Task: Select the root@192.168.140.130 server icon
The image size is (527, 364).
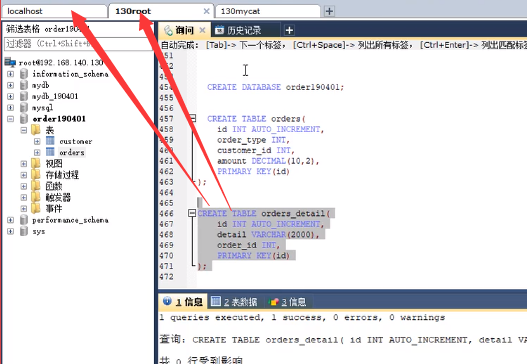Action: pos(10,62)
